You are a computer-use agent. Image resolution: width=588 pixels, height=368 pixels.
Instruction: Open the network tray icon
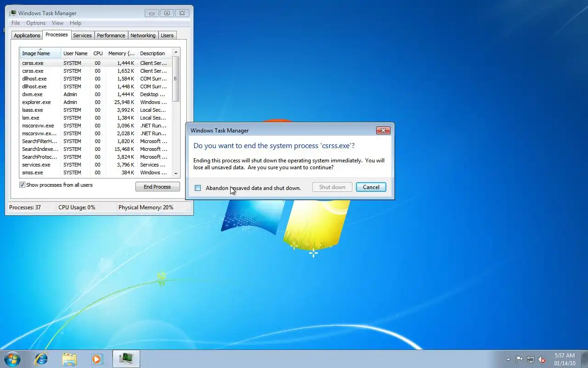[531, 359]
